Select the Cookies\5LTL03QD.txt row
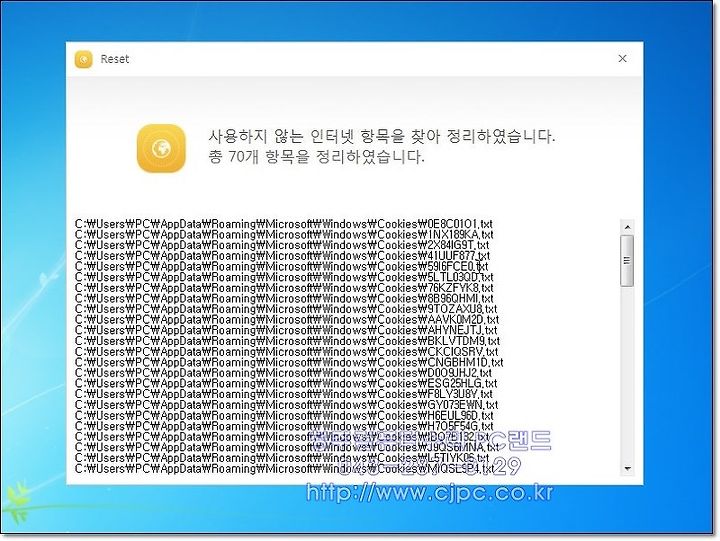720x541 pixels. pyautogui.click(x=284, y=277)
